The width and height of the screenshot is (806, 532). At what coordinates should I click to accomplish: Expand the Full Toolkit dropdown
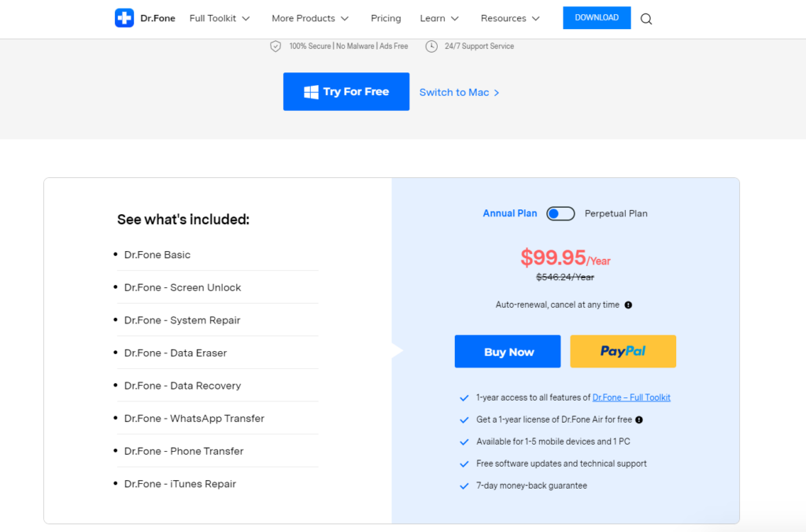click(x=220, y=18)
